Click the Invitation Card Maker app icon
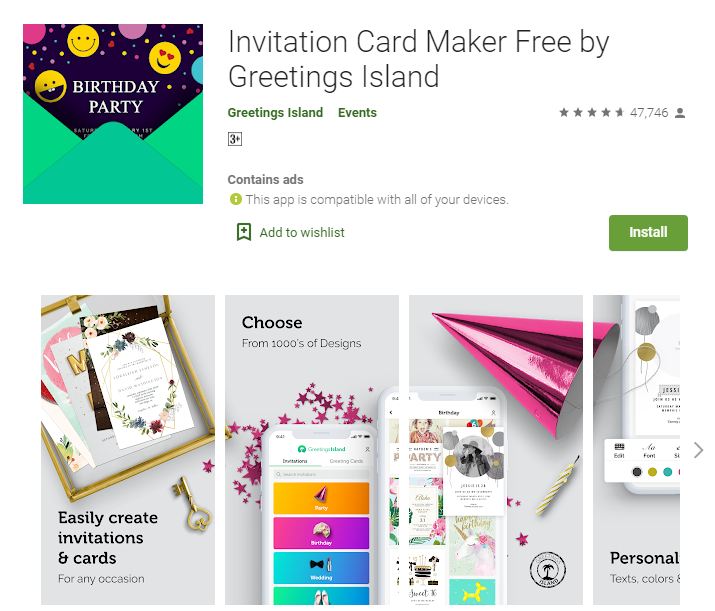715x611 pixels. (x=113, y=114)
